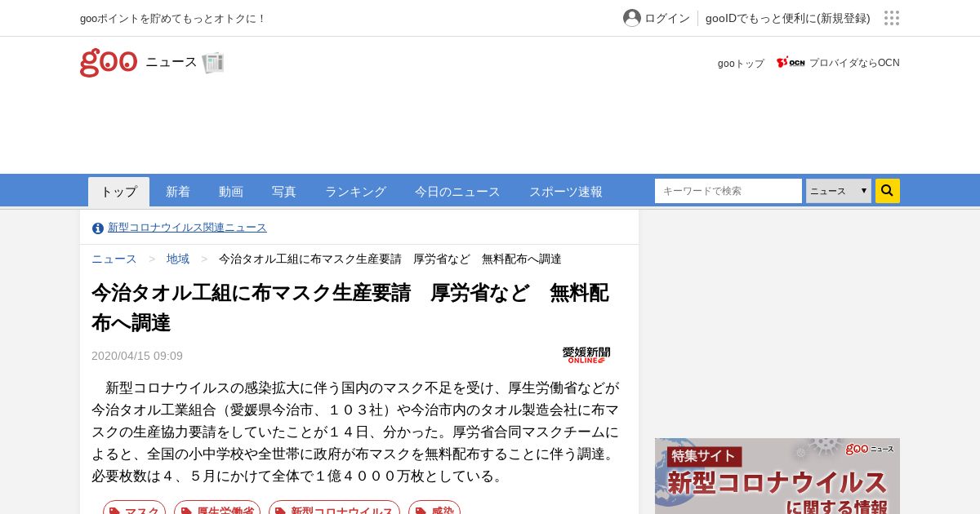Open the スポーツ速報 tab

point(566,192)
